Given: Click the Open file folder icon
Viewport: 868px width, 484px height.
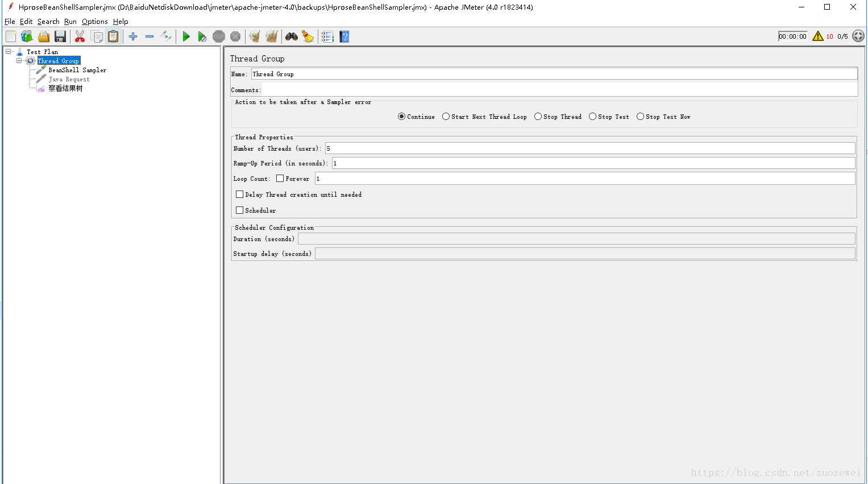Looking at the screenshot, I should (44, 36).
